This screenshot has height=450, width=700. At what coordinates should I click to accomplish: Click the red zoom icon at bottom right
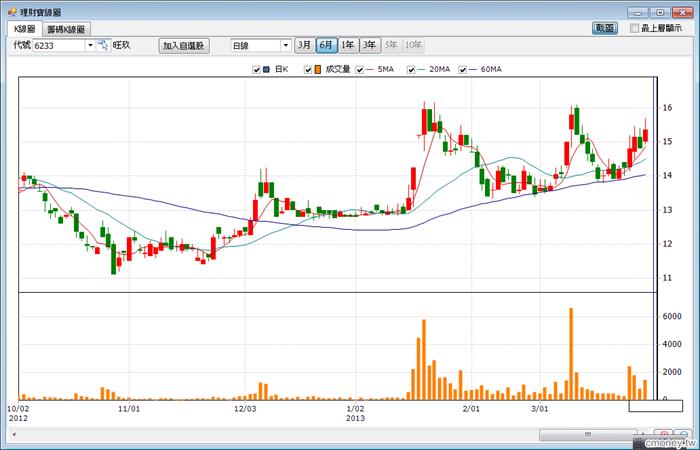[x=664, y=434]
